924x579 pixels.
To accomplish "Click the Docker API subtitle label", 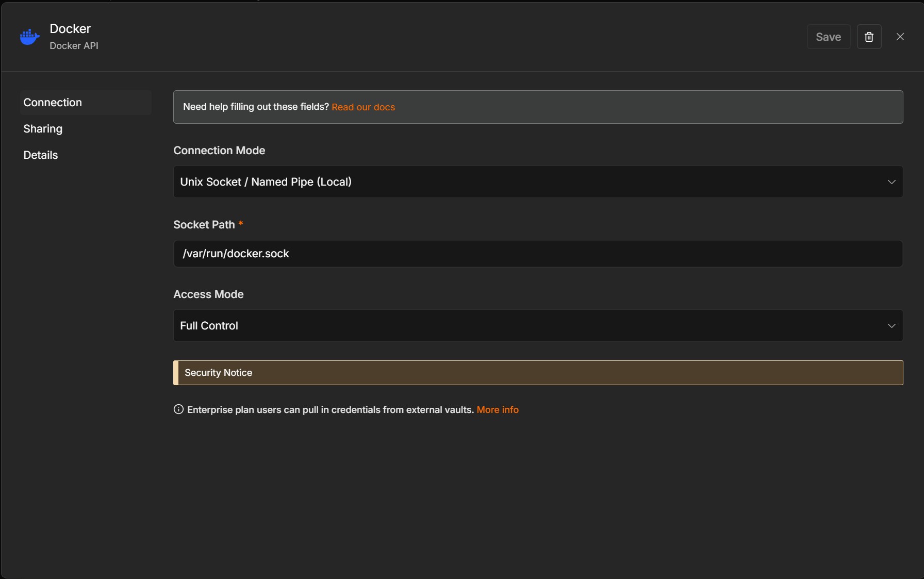I will pos(74,45).
